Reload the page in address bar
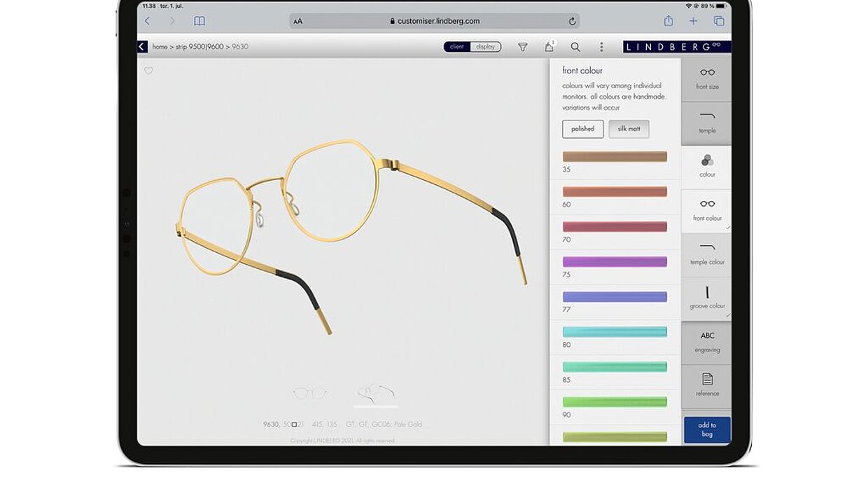The width and height of the screenshot is (868, 489). point(572,21)
